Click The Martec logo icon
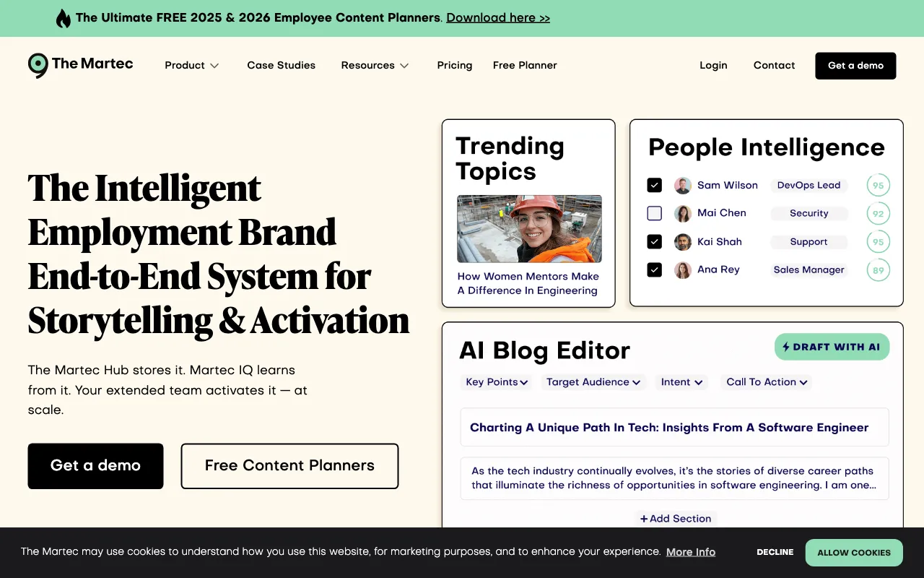 38,65
